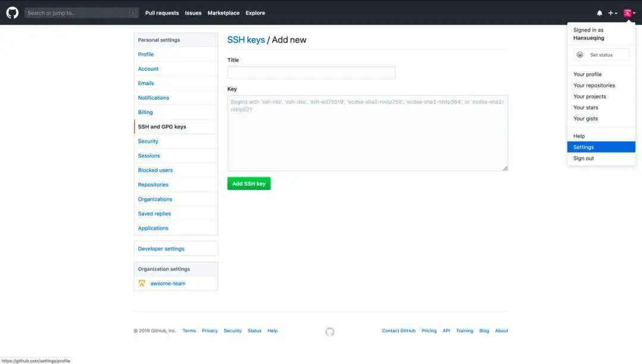Open Saved replies in sidebar
The width and height of the screenshot is (642, 364).
(175, 214)
